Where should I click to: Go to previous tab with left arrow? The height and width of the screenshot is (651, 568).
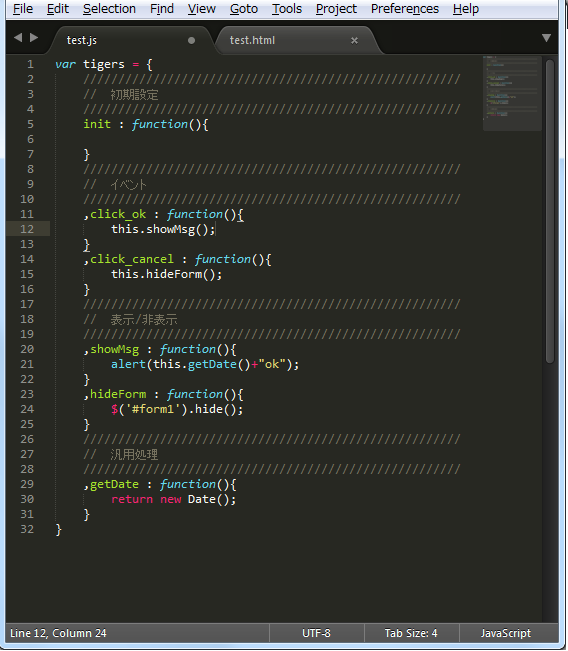click(x=18, y=38)
